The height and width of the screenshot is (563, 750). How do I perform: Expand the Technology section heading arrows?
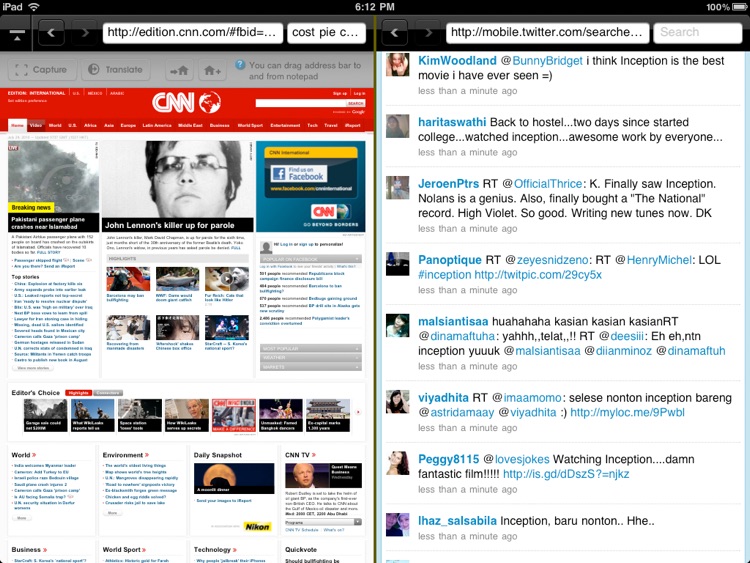pos(235,550)
